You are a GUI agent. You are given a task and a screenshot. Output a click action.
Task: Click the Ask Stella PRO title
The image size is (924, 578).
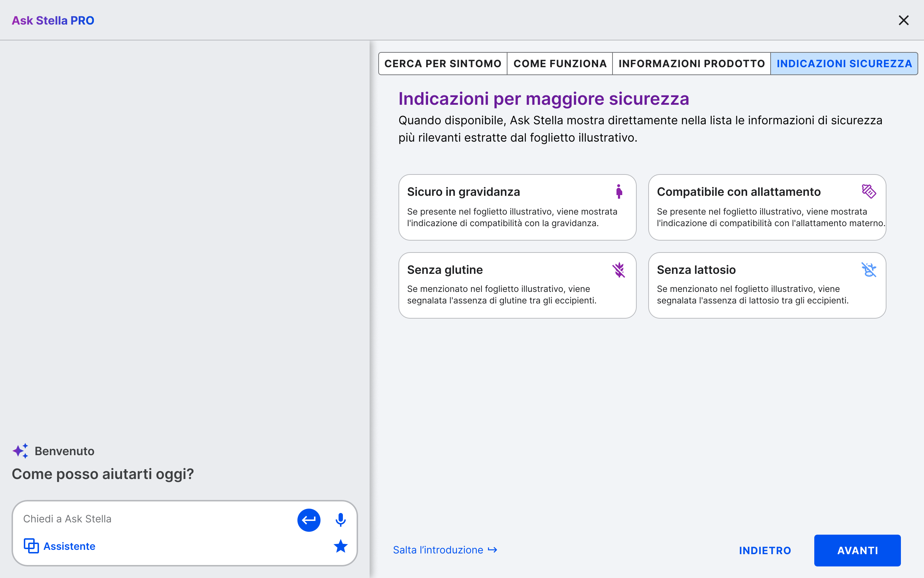tap(53, 20)
